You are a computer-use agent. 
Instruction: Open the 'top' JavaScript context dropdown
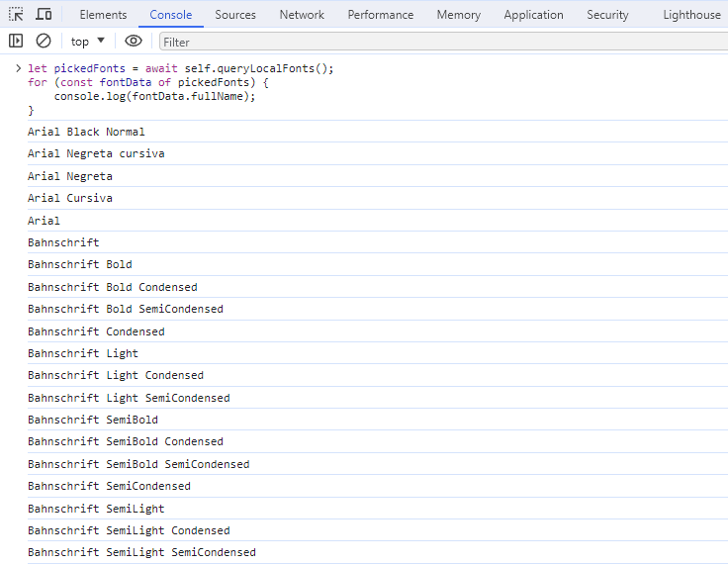point(88,41)
